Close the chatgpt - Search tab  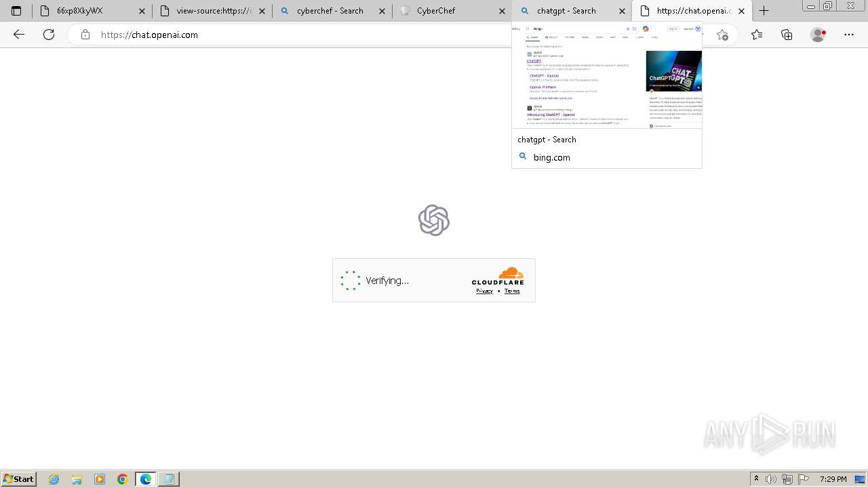tap(623, 11)
